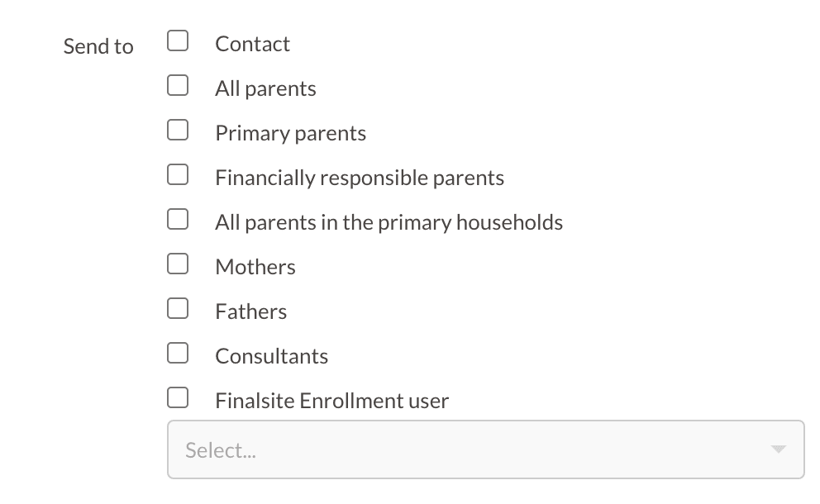This screenshot has height=504, width=820.
Task: Click the Mothers label text
Action: (x=255, y=267)
